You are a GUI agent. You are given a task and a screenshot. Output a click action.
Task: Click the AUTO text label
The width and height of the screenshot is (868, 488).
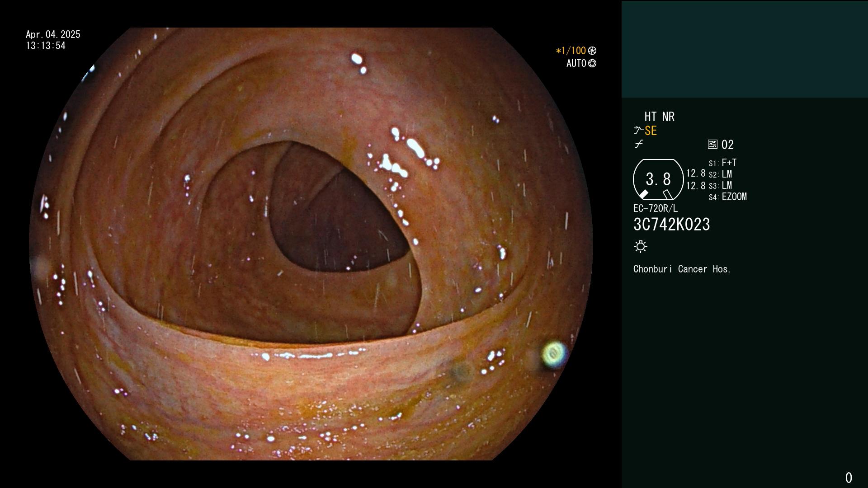tap(576, 63)
